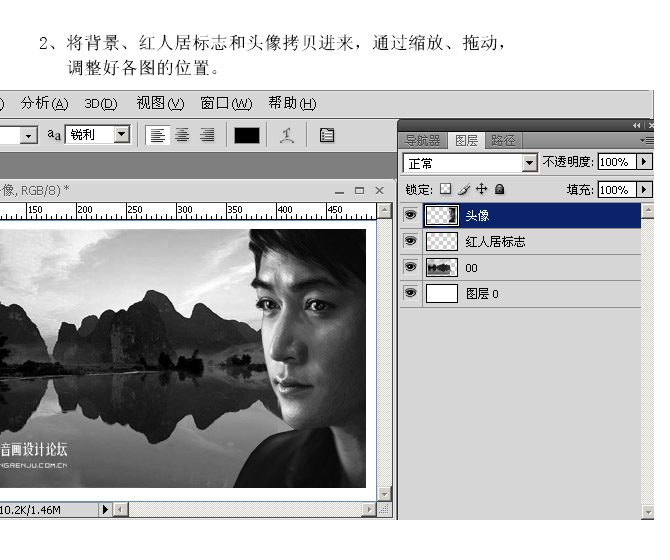The height and width of the screenshot is (560, 670).
Task: Open the 正常 blend mode dropdown
Action: pyautogui.click(x=470, y=163)
